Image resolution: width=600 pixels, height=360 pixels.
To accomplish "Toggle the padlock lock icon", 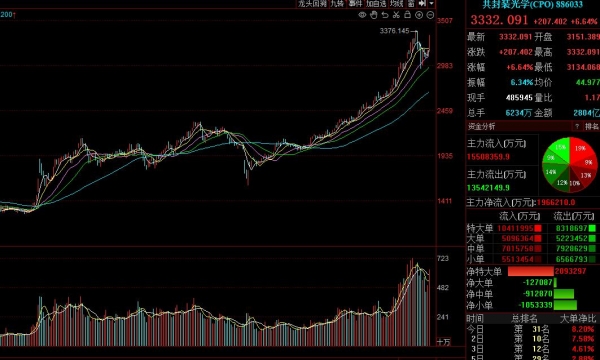I will click(x=408, y=15).
